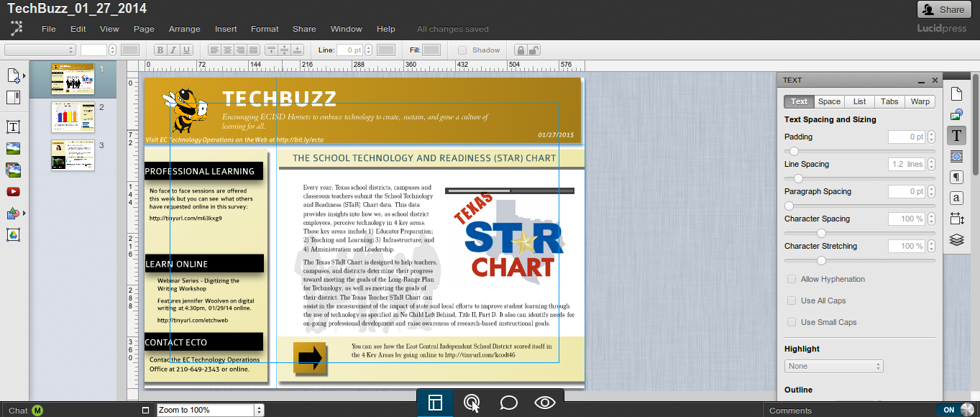Click the lock icon in toolbar
The image size is (980, 417).
(x=521, y=50)
